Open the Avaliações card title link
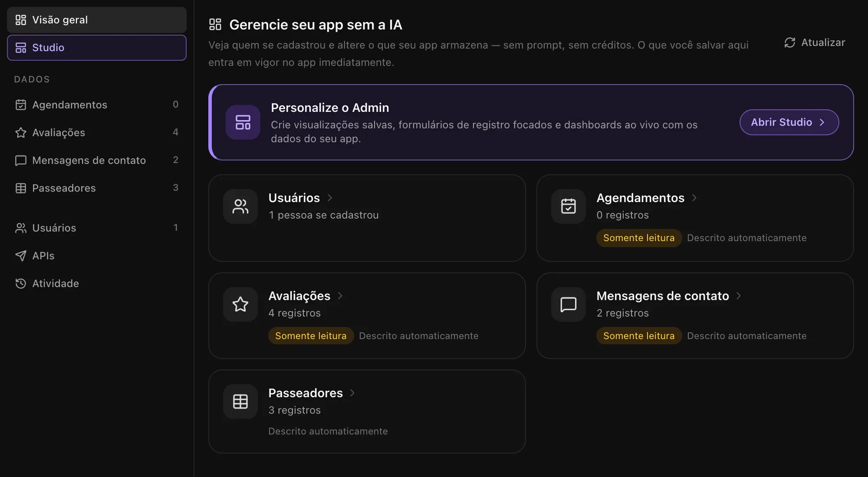Screen dimensions: 868x477 [299, 296]
